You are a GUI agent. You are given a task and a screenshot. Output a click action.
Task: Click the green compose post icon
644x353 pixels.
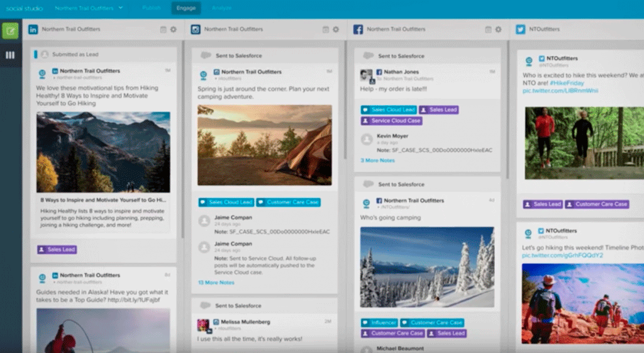[10, 31]
